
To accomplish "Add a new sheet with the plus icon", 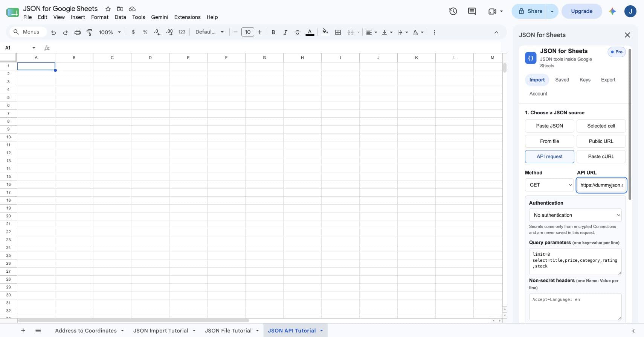I will 23,331.
